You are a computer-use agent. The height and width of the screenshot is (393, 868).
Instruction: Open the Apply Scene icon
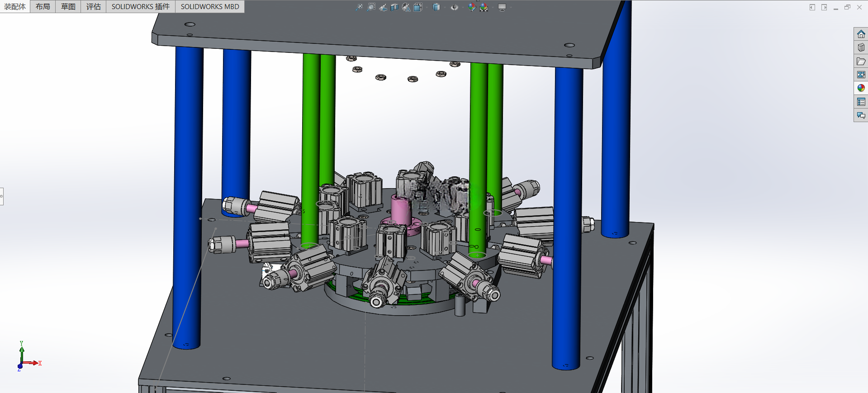[484, 7]
